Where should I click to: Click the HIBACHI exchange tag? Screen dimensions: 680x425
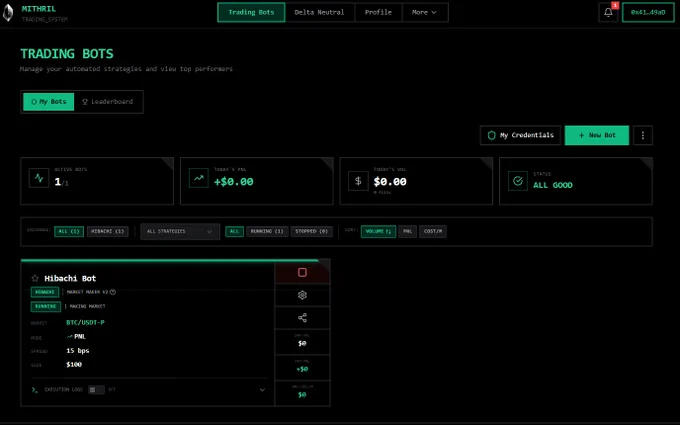pyautogui.click(x=45, y=292)
